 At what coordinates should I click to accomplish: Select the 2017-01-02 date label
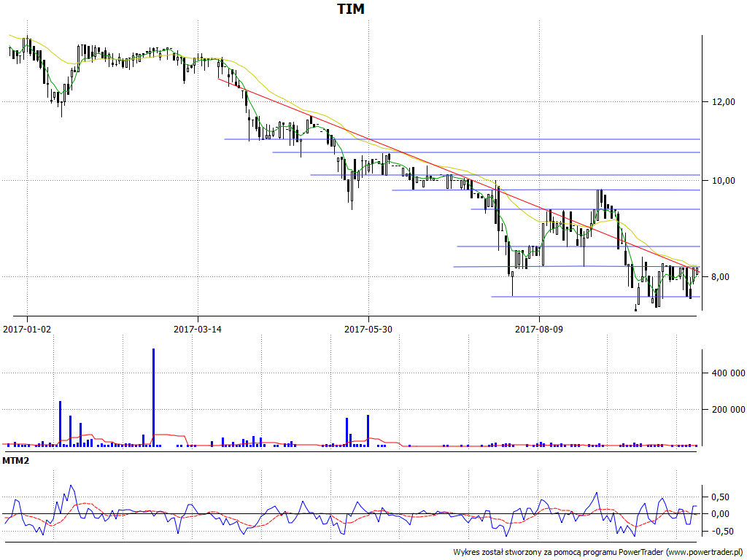click(x=27, y=329)
